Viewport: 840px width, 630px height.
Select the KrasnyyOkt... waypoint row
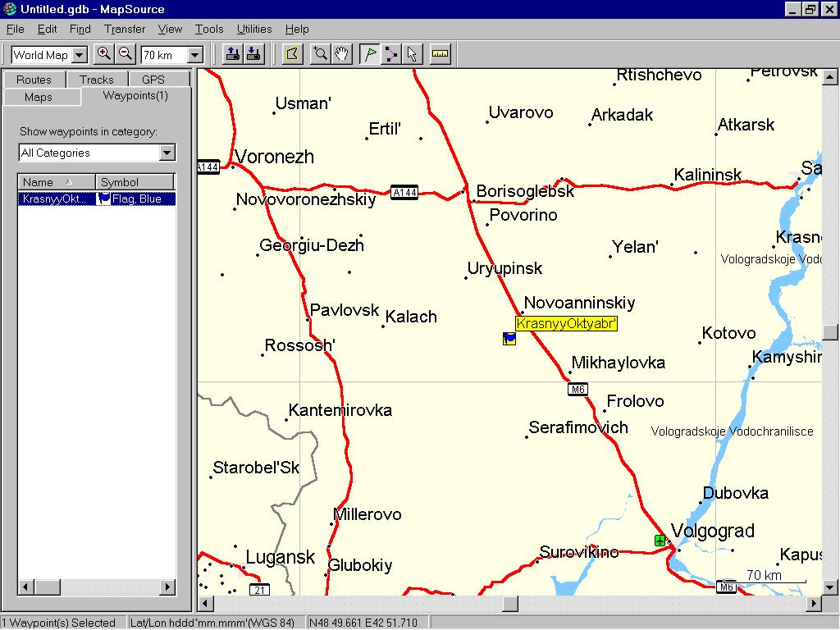(97, 199)
